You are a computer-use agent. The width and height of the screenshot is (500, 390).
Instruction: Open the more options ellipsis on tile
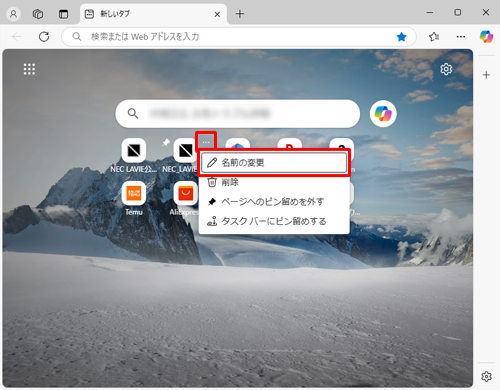(x=206, y=142)
